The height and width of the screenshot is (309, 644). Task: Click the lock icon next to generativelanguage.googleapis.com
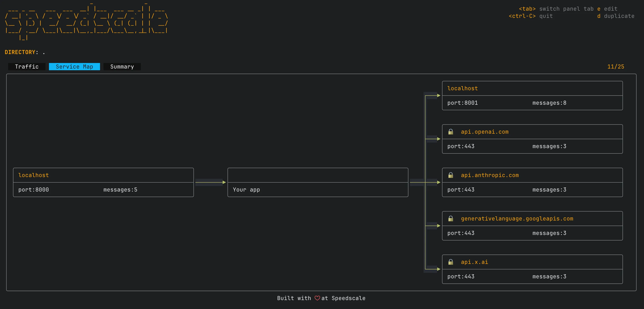pyautogui.click(x=451, y=219)
